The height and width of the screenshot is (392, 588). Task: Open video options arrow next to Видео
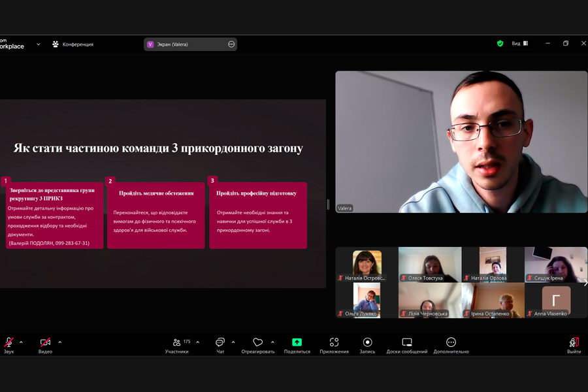point(60,342)
